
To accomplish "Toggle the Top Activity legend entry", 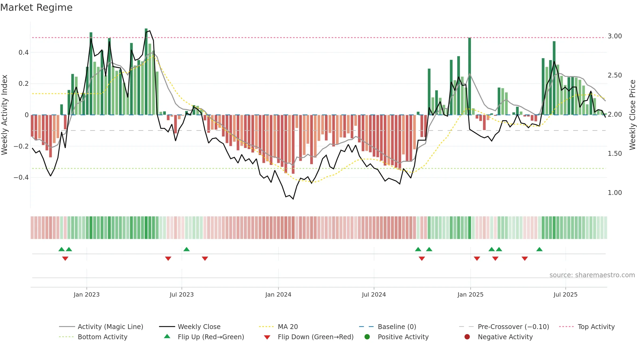I will pos(587,327).
